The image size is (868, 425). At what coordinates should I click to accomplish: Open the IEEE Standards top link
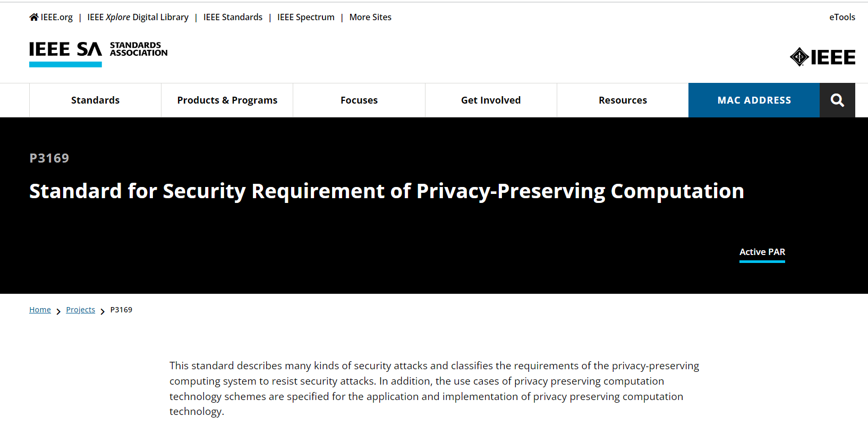coord(233,17)
